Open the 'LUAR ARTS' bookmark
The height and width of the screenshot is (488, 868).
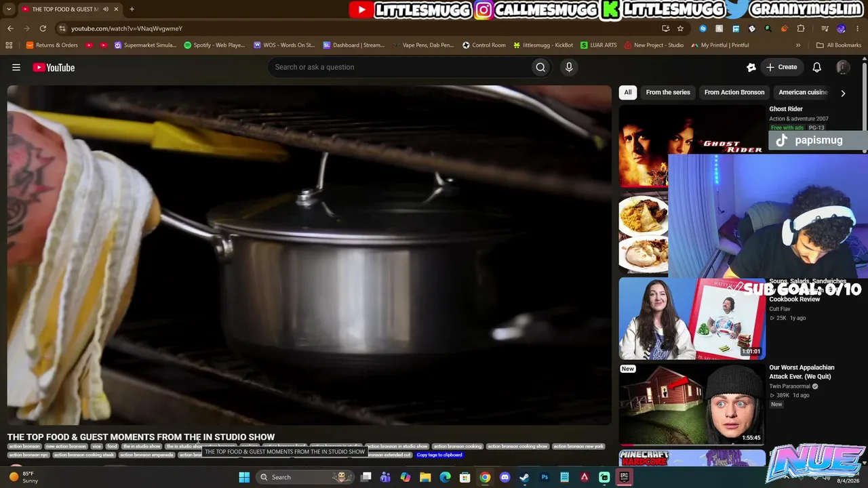[599, 45]
